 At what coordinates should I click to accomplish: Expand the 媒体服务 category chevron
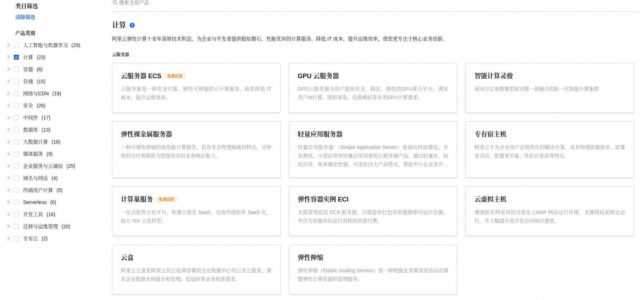click(x=9, y=154)
